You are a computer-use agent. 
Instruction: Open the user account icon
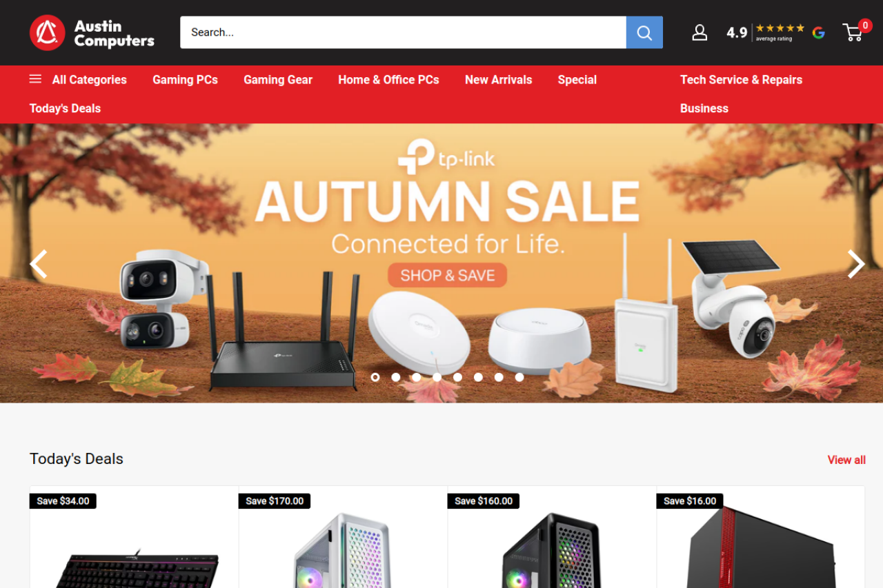point(700,32)
